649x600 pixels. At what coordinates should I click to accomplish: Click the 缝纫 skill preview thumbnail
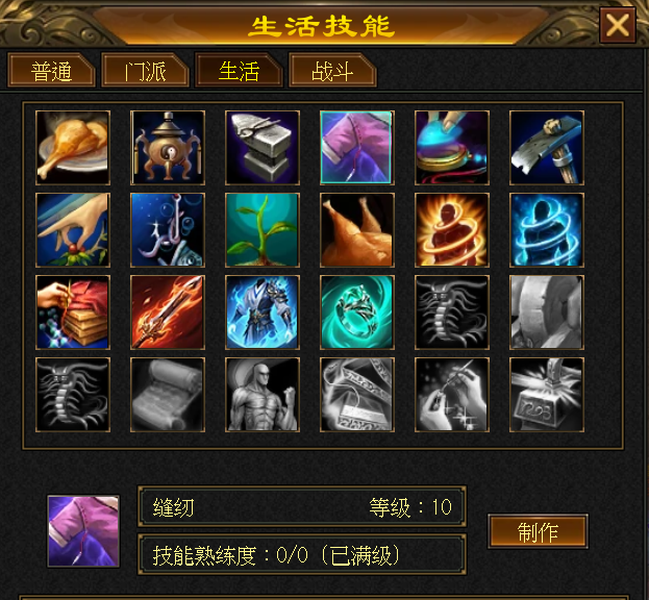(84, 531)
